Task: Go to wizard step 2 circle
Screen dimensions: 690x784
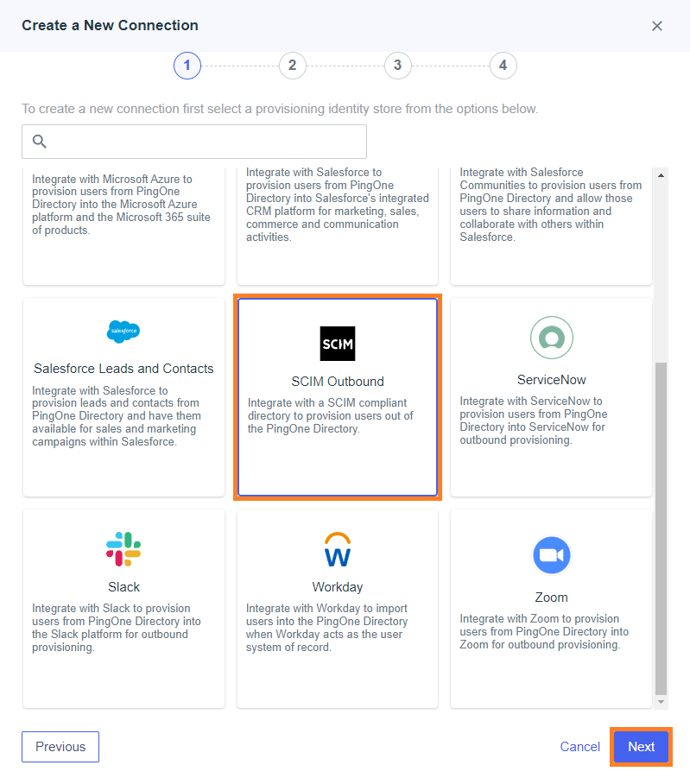Action: pyautogui.click(x=293, y=66)
